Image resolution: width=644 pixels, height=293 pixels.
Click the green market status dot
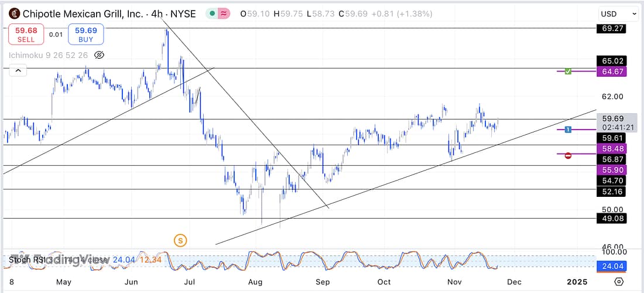coord(210,13)
